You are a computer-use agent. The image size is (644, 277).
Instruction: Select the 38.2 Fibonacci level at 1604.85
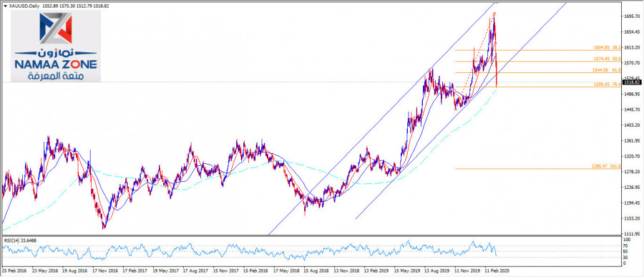coord(607,48)
